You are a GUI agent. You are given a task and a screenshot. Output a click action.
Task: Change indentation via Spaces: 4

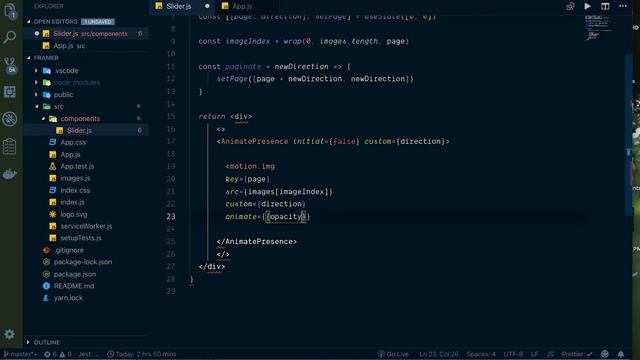tap(481, 354)
